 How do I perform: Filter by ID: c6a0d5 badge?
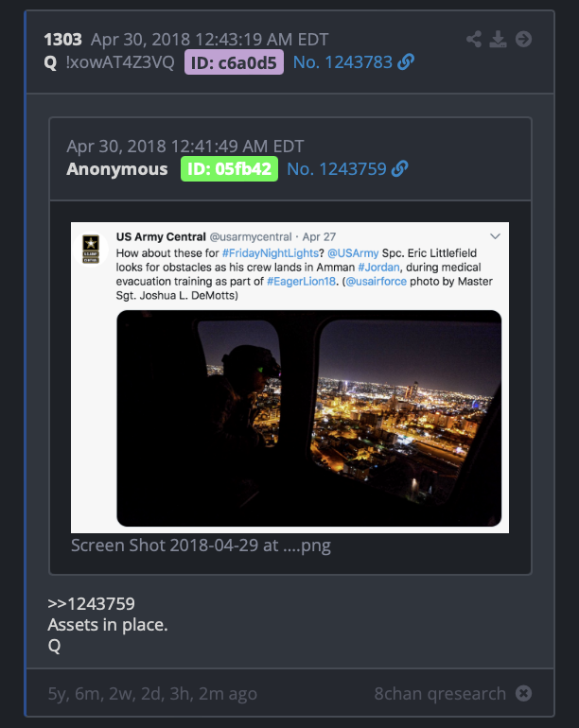tap(234, 62)
